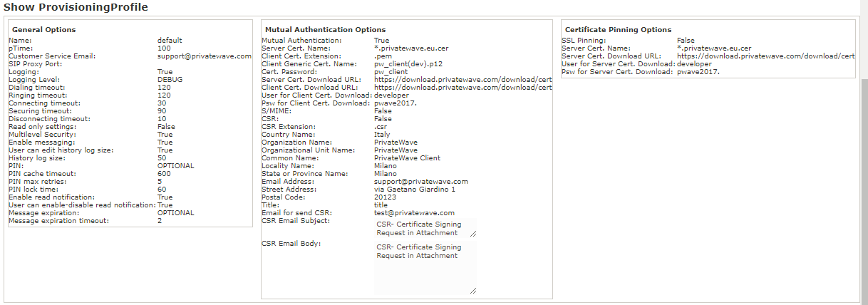Click the pTime label
The width and height of the screenshot is (868, 305).
19,48
